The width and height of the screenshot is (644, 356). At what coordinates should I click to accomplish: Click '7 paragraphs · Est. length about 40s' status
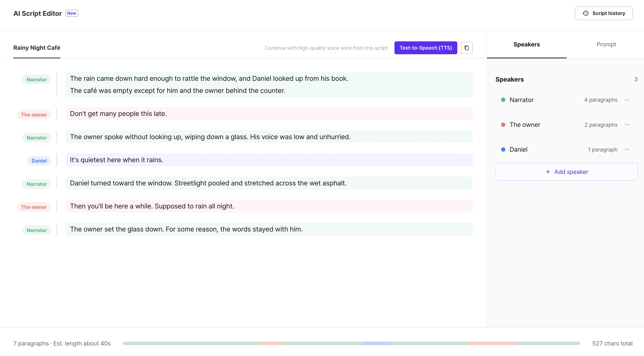(62, 344)
